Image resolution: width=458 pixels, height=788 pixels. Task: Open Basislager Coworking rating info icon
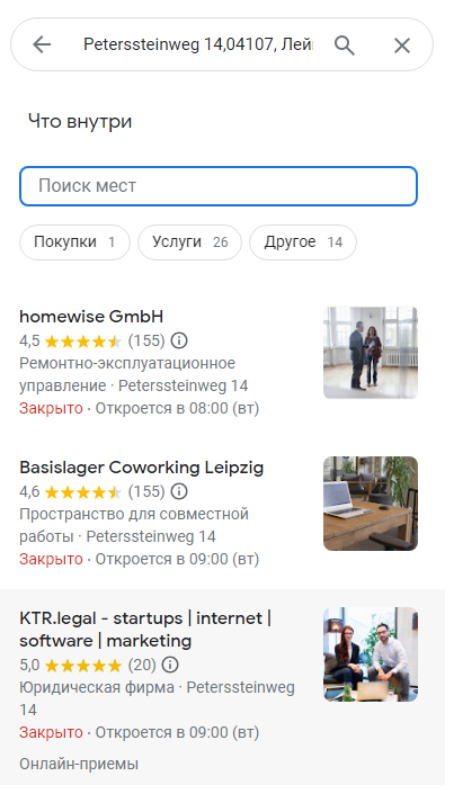[179, 491]
